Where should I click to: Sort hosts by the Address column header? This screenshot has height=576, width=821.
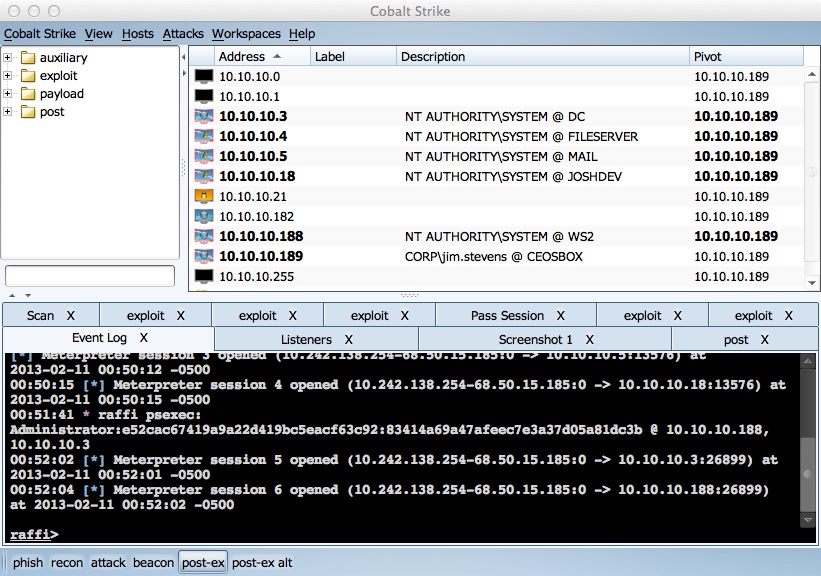click(250, 57)
